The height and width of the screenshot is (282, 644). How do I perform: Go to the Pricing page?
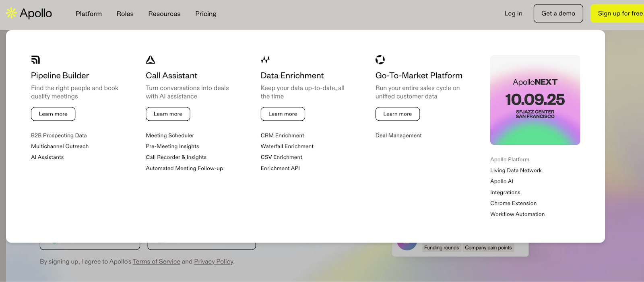pyautogui.click(x=206, y=14)
